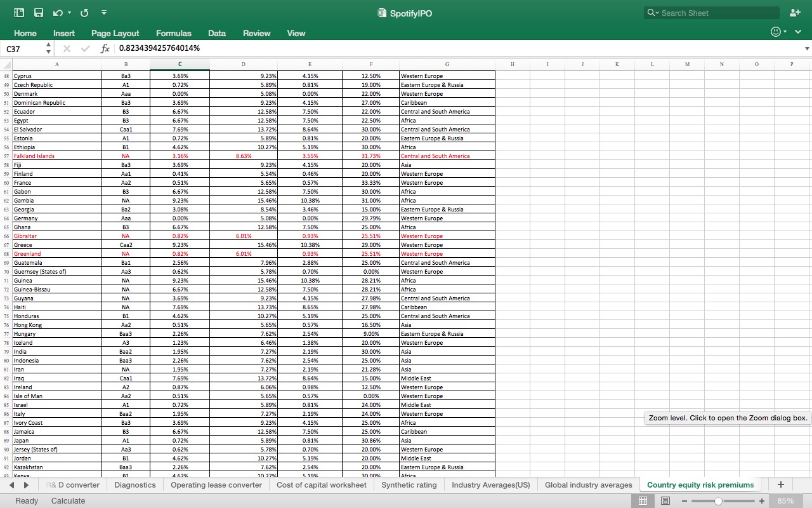Image resolution: width=812 pixels, height=508 pixels.
Task: Click Calculate in the status bar
Action: coord(68,501)
